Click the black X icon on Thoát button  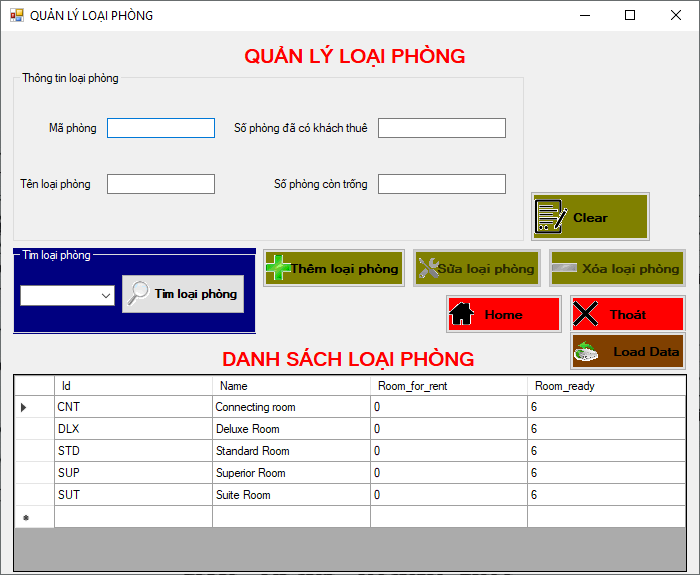[585, 314]
